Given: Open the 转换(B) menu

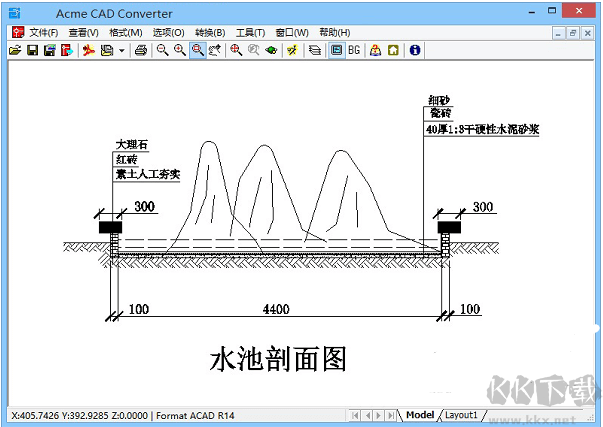Looking at the screenshot, I should 210,33.
